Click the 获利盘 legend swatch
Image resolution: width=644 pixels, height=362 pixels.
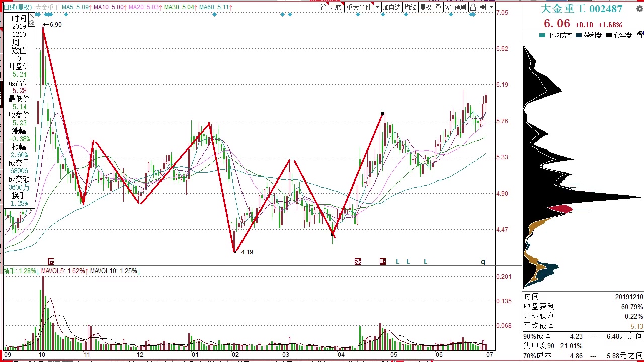point(579,35)
